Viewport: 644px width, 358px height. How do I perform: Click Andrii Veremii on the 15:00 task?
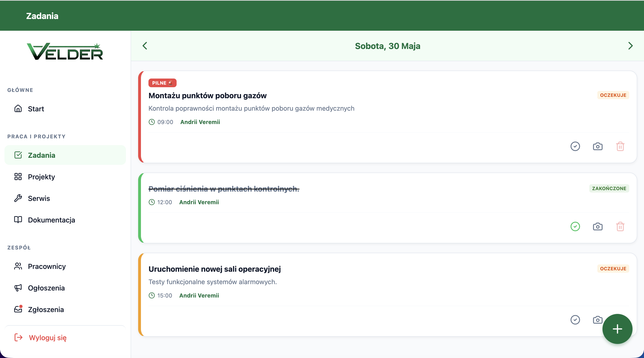199,295
